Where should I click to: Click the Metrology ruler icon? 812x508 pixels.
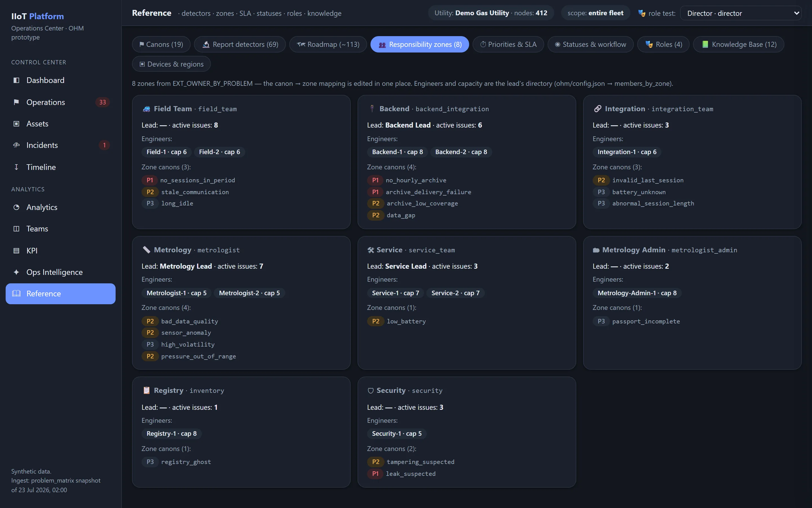point(147,250)
